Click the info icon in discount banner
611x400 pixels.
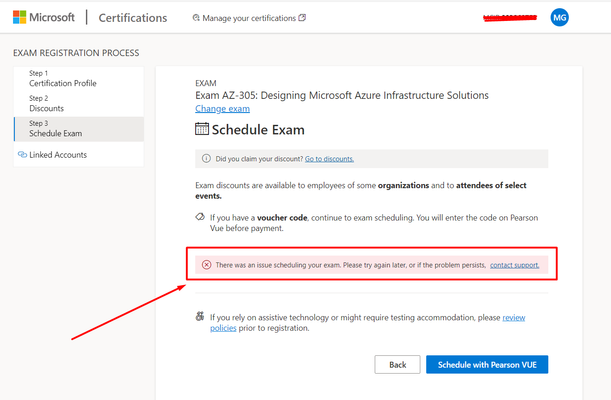click(206, 159)
